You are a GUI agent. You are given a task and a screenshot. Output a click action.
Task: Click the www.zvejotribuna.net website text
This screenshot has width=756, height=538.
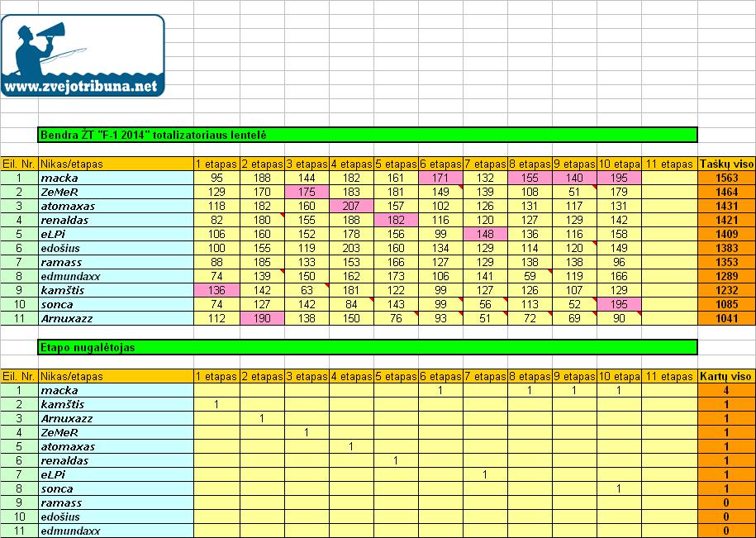pos(80,85)
